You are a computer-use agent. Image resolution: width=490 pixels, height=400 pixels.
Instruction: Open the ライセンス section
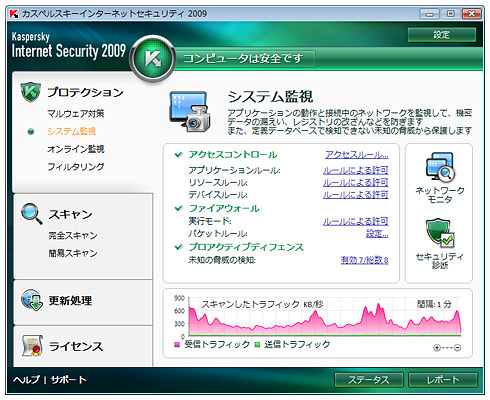(76, 346)
